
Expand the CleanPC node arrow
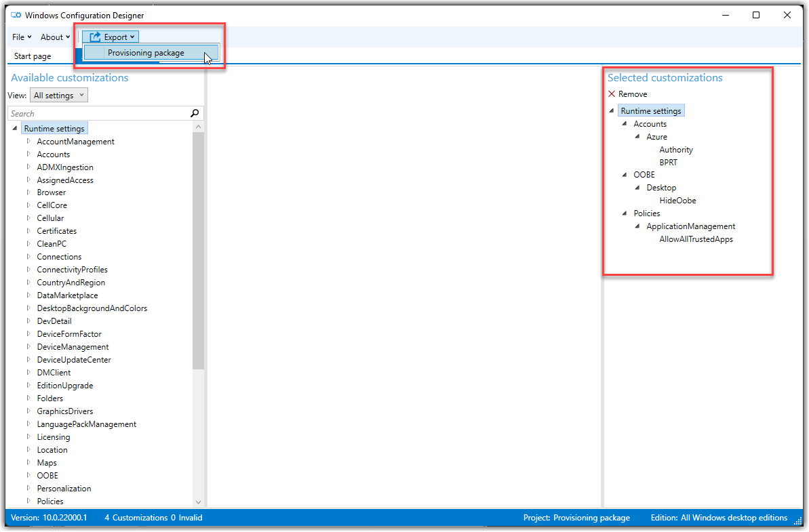pos(28,243)
